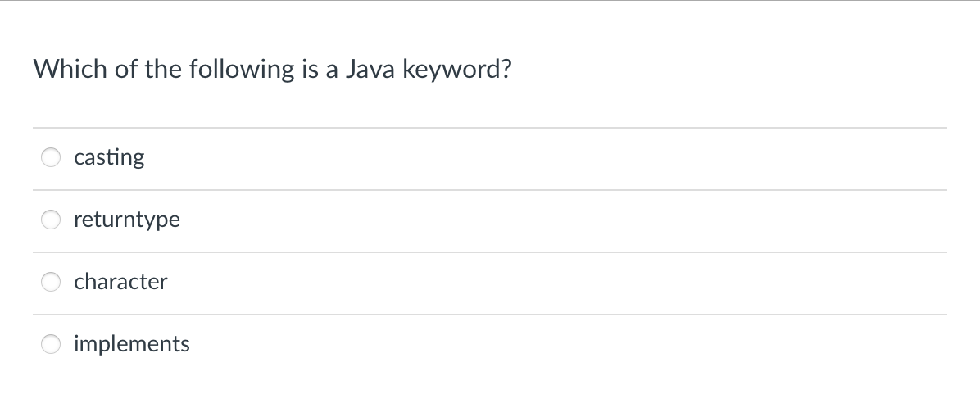Select the "casting" radio button
This screenshot has height=408, width=980.
point(52,157)
